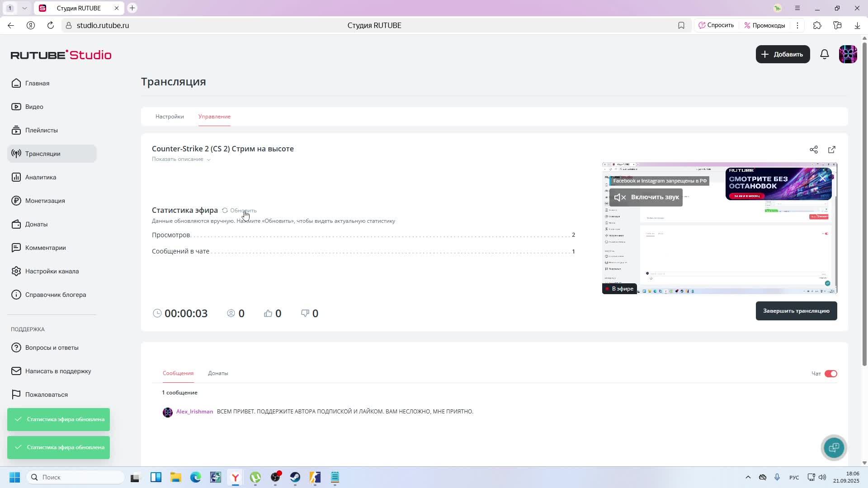Unmute the preview via Включить звук
The width and height of the screenshot is (868, 488).
646,197
